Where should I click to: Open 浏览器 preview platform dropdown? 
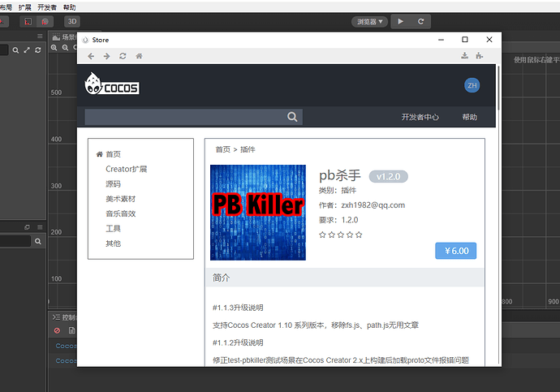point(369,22)
